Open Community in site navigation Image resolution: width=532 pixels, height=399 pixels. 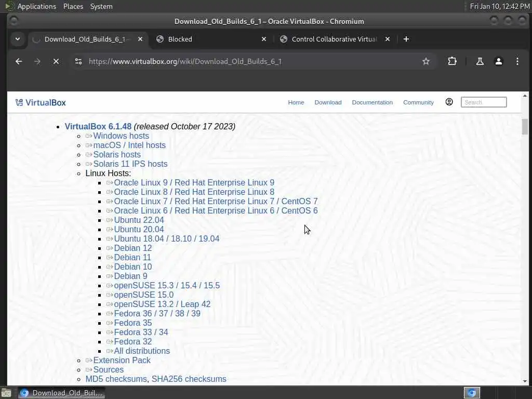(x=418, y=102)
